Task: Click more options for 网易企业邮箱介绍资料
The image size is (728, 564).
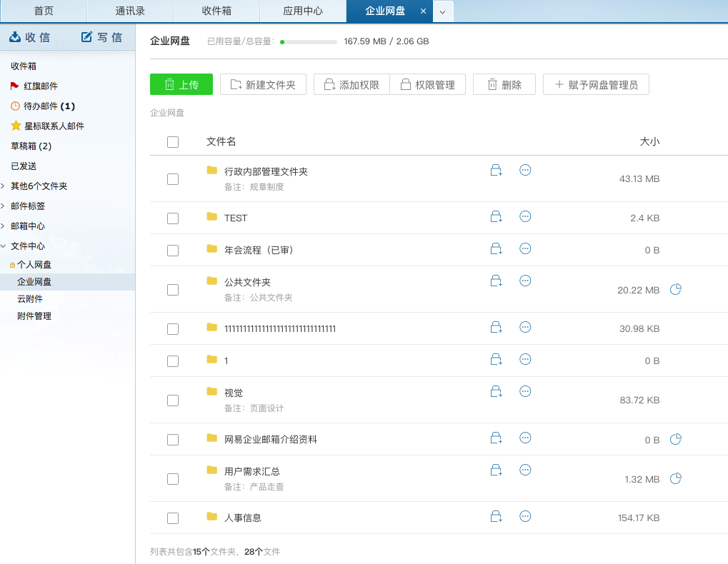Action: pyautogui.click(x=525, y=438)
